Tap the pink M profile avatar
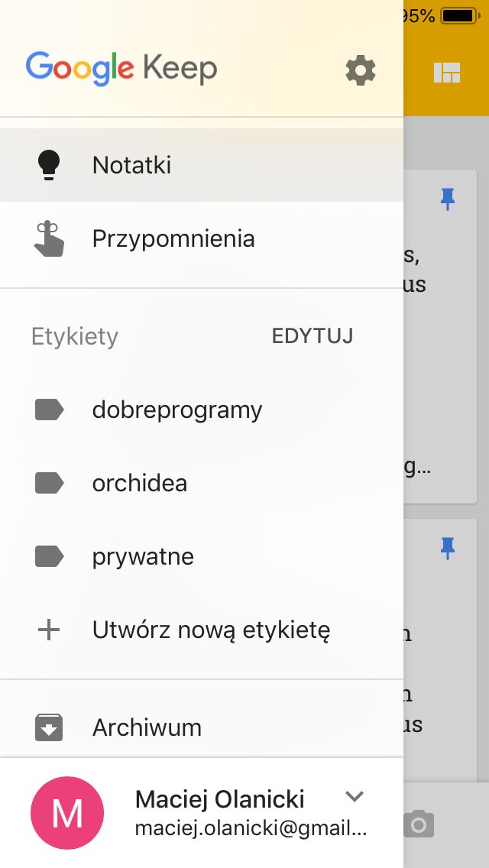489x868 pixels. pos(66,812)
